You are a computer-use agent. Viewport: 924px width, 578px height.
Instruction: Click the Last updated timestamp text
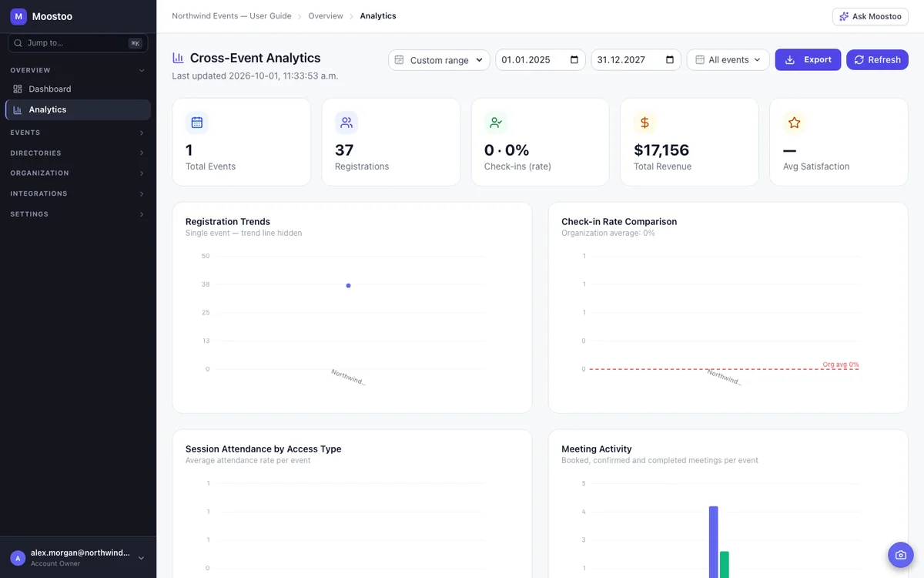(x=255, y=76)
